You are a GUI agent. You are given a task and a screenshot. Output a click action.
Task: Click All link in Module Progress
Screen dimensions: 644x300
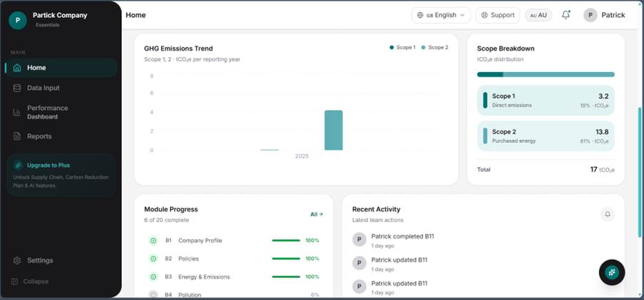pyautogui.click(x=317, y=214)
